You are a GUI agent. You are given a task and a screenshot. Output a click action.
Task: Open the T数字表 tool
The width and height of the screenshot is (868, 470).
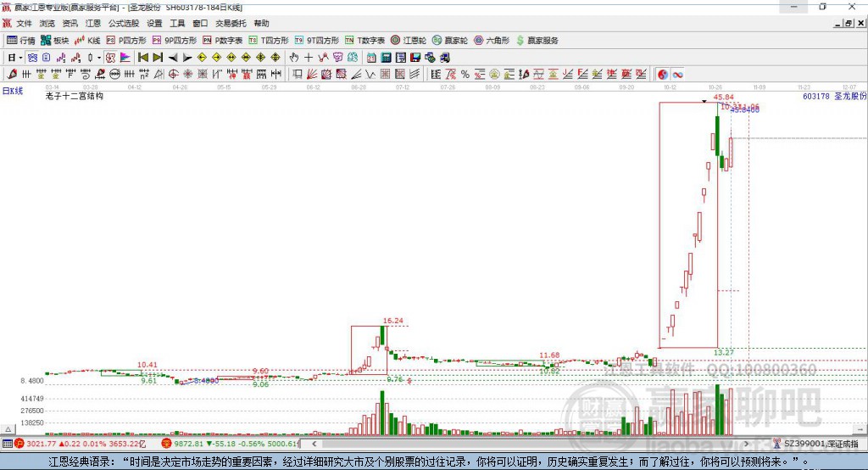364,41
